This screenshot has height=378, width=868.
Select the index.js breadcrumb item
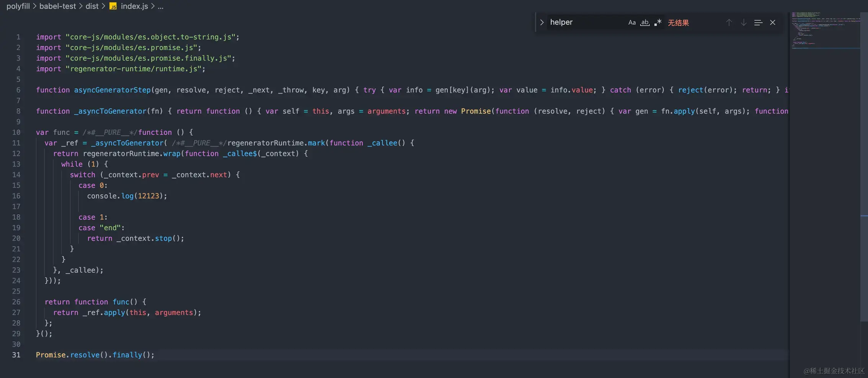point(134,6)
